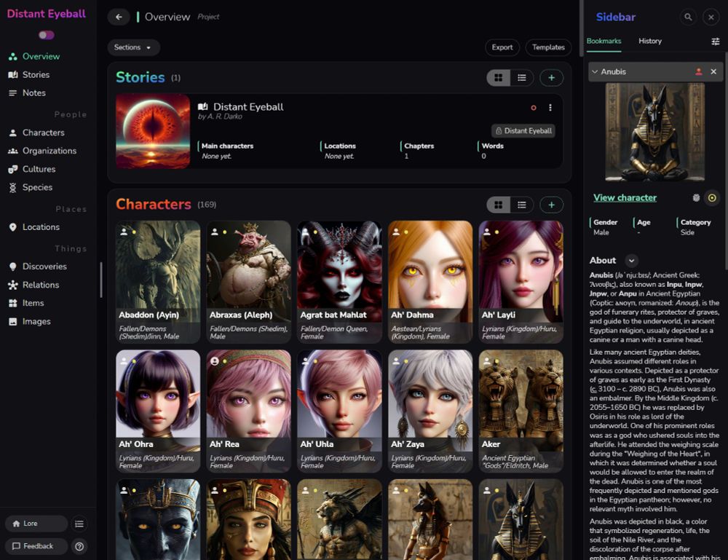Toggle the theme switch under Distant Eyeball logo
Image resolution: width=728 pixels, height=560 pixels.
coord(47,35)
